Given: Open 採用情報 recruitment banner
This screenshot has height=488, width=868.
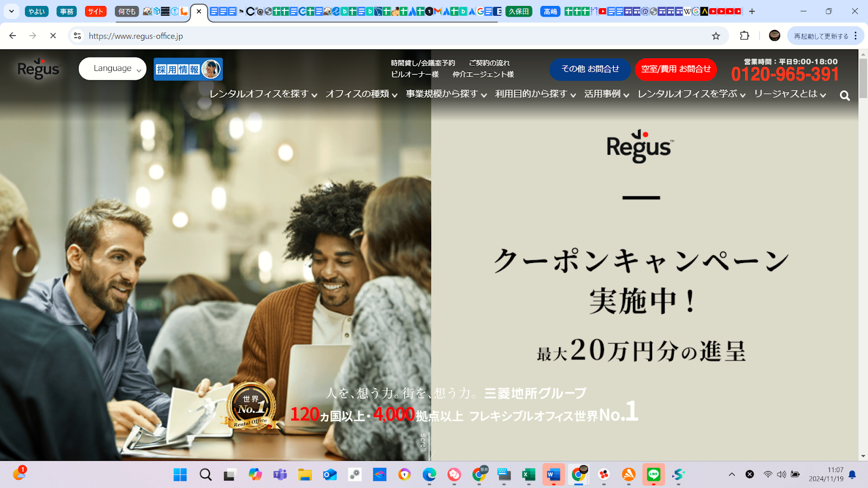Looking at the screenshot, I should 188,69.
